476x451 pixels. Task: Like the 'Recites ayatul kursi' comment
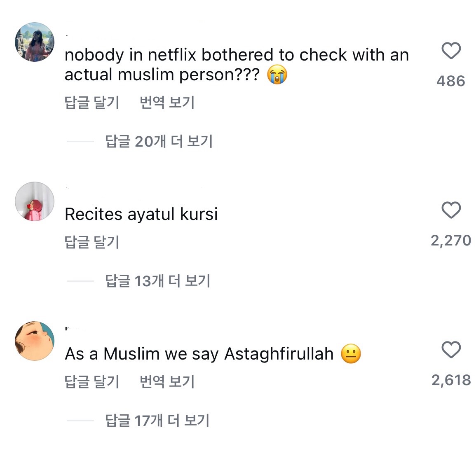pyautogui.click(x=451, y=210)
